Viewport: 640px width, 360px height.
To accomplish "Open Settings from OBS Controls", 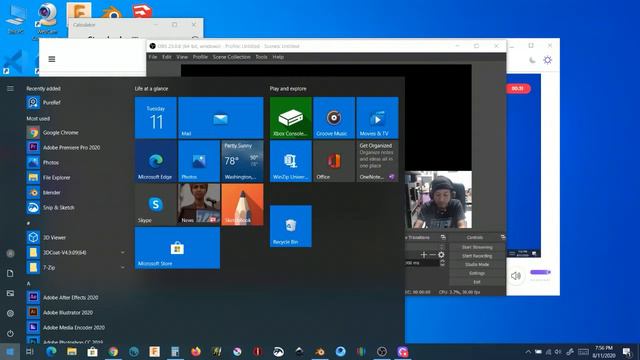I will point(477,273).
